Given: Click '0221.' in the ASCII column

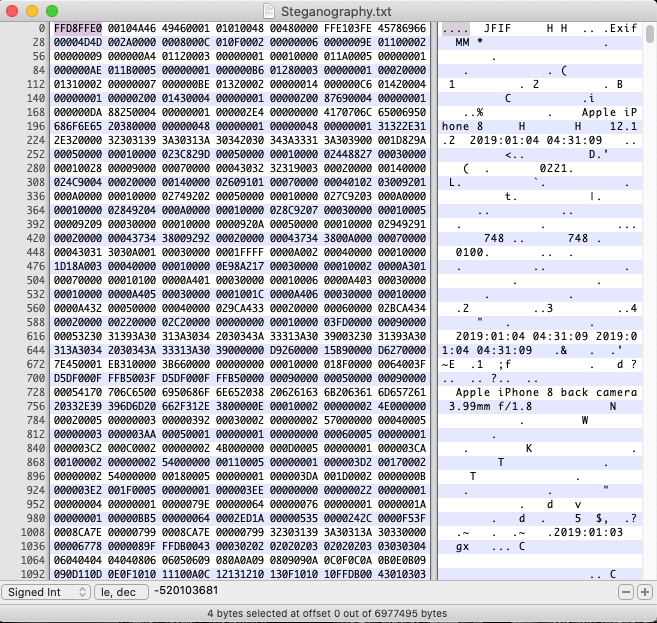Looking at the screenshot, I should click(557, 168).
